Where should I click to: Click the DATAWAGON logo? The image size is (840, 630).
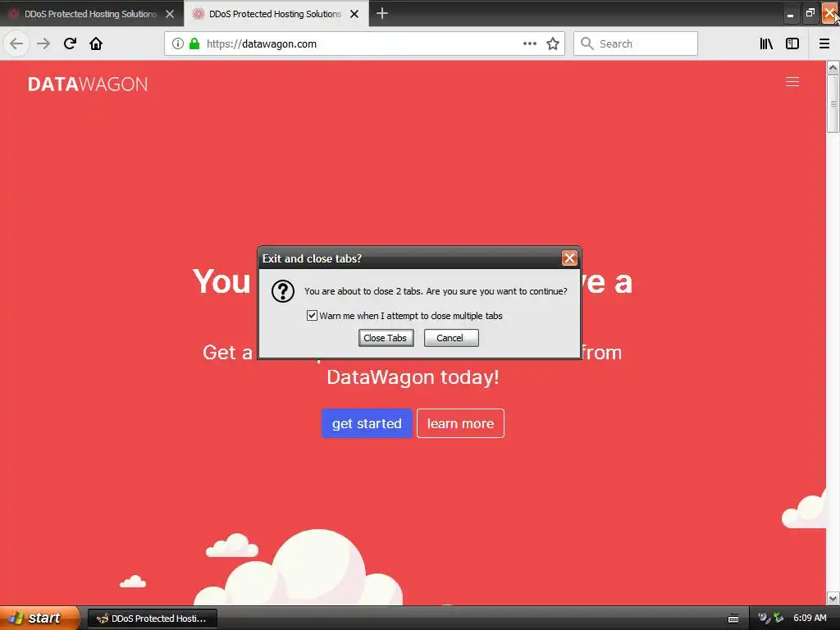88,84
